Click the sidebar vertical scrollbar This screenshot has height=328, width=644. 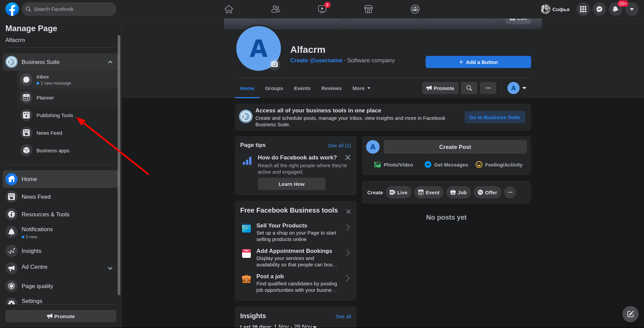click(119, 165)
